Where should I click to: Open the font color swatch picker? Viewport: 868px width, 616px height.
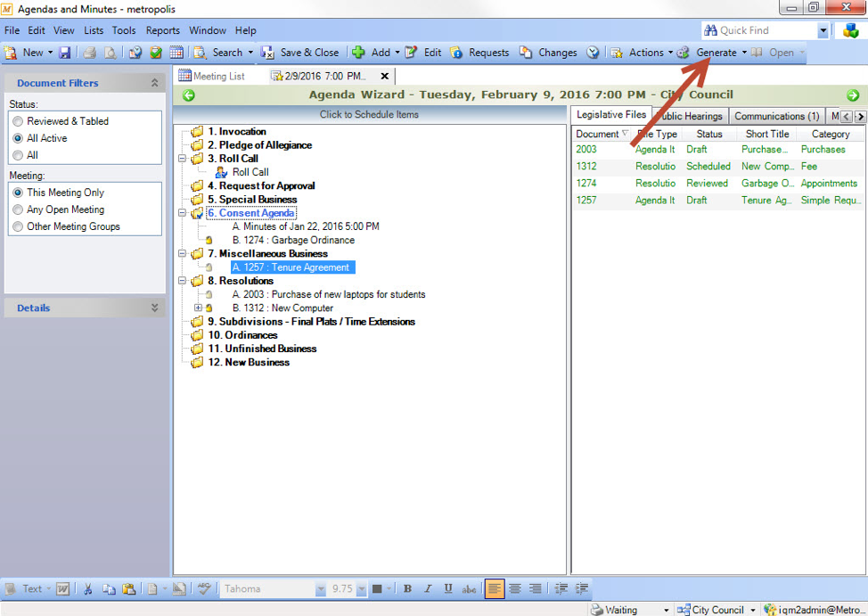[377, 589]
